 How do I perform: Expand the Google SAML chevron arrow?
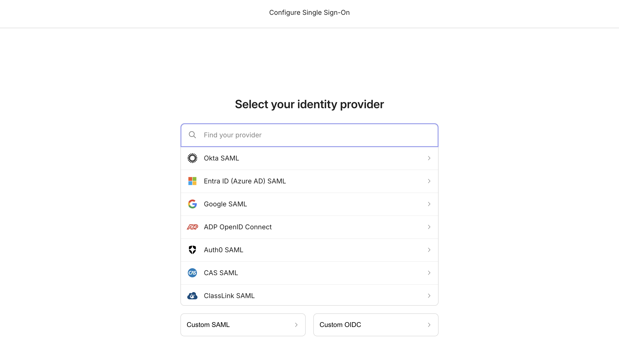tap(429, 204)
